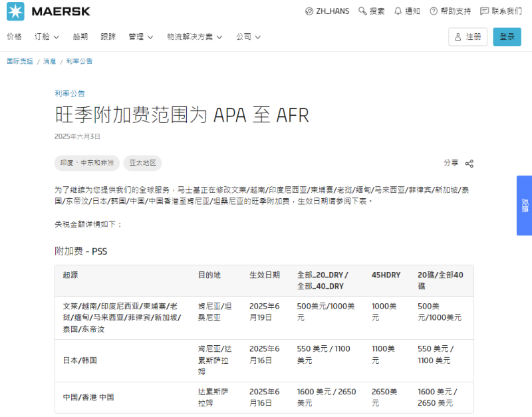The width and height of the screenshot is (532, 417).
Task: Open the 价格 prices menu item
Action: [14, 37]
